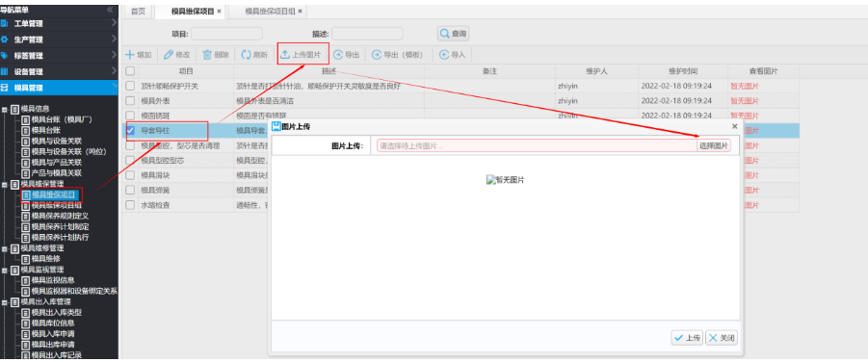
Task: Open the 暂无图片 link in the 顶针顺畅保护开关 row
Action: click(x=745, y=86)
